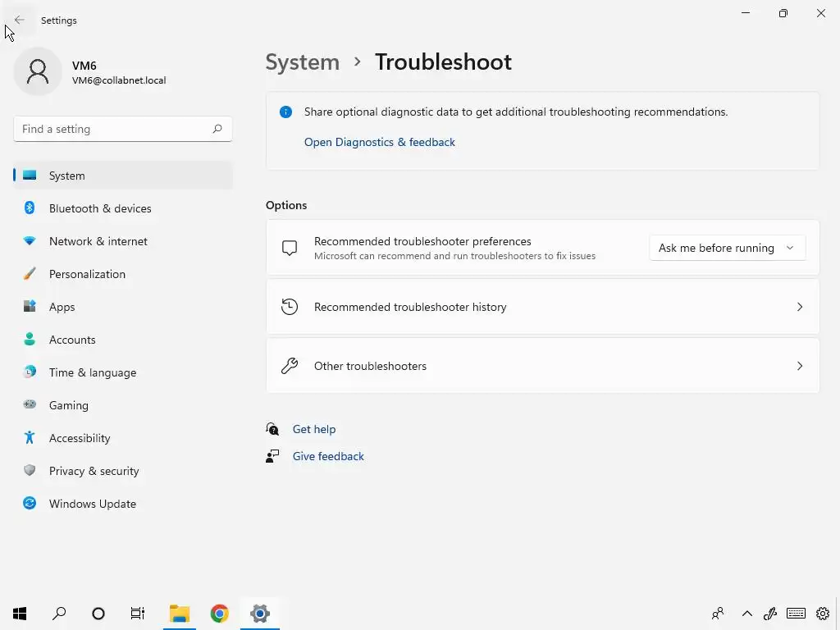Click the VM6 user avatar icon

[38, 72]
